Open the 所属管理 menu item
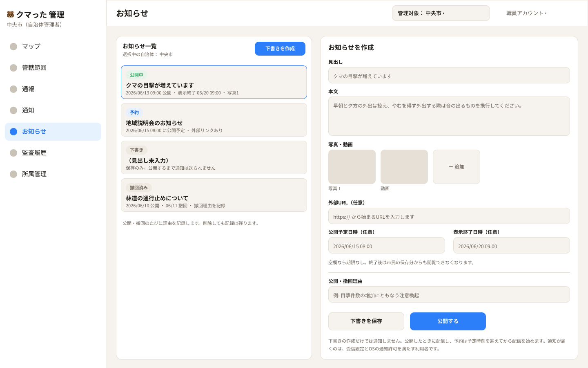This screenshot has height=368, width=588. pos(53,174)
